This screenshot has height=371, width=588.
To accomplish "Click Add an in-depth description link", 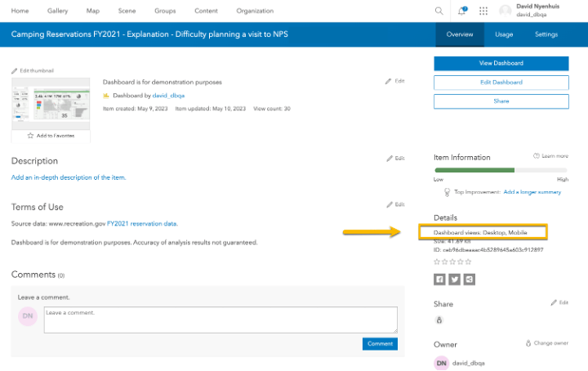I will tap(69, 177).
